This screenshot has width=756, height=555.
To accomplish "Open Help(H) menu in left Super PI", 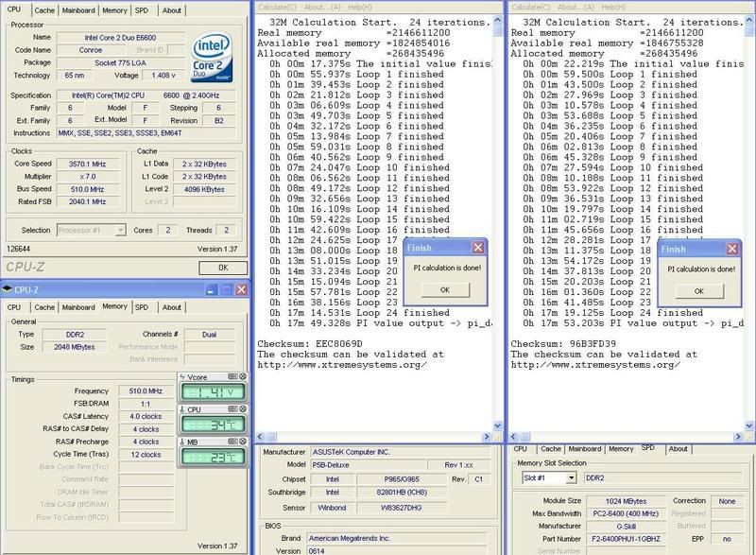I will click(x=360, y=8).
